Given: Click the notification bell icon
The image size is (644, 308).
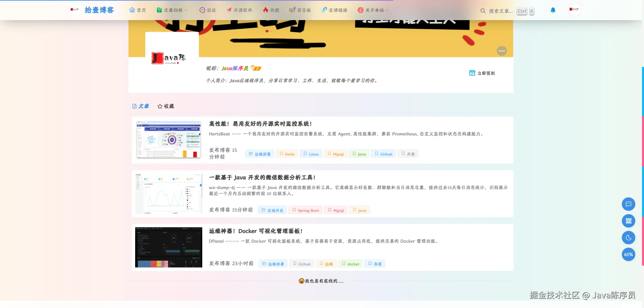Looking at the screenshot, I should 553,10.
